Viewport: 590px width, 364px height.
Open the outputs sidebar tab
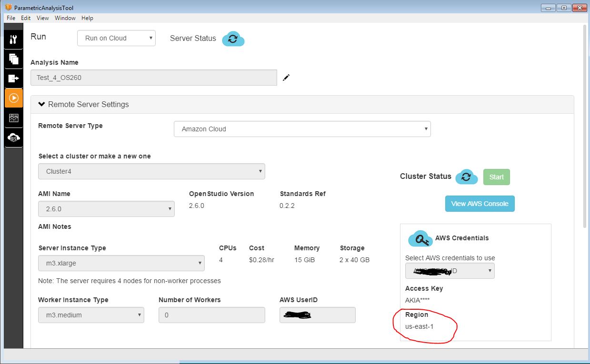(13, 79)
